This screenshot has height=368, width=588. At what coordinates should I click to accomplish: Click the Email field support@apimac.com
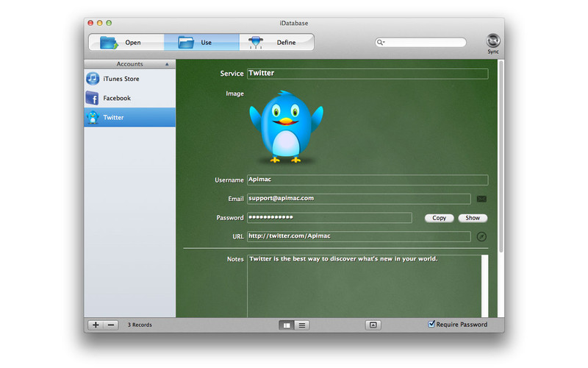pos(359,199)
